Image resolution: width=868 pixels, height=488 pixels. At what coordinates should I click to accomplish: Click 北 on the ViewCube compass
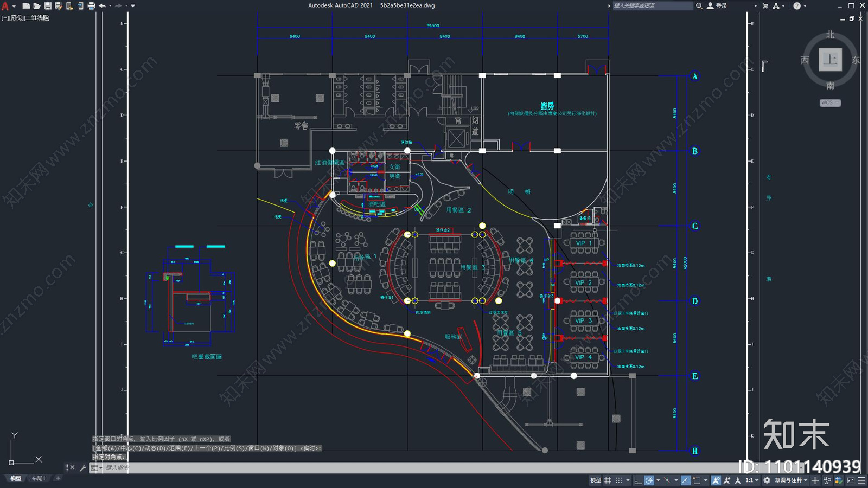[830, 35]
